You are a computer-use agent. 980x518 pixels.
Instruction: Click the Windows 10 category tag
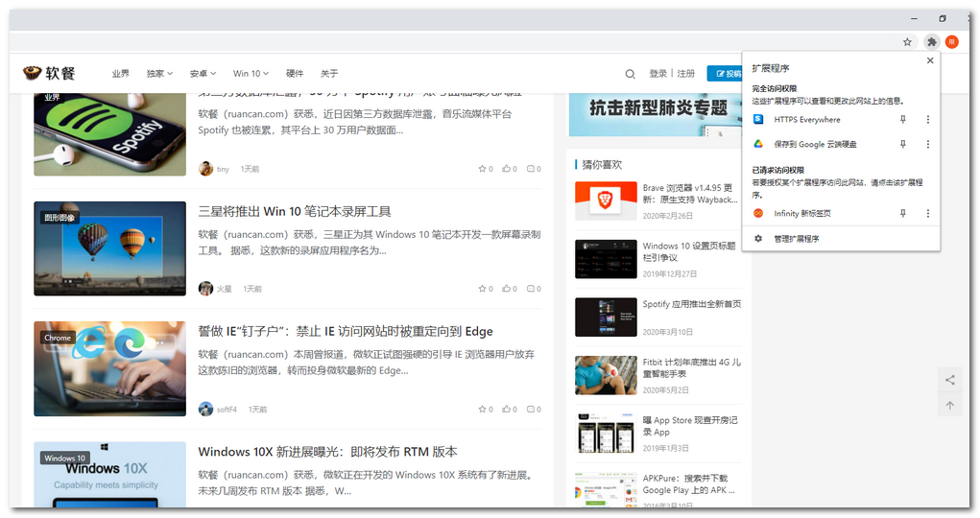tap(64, 458)
